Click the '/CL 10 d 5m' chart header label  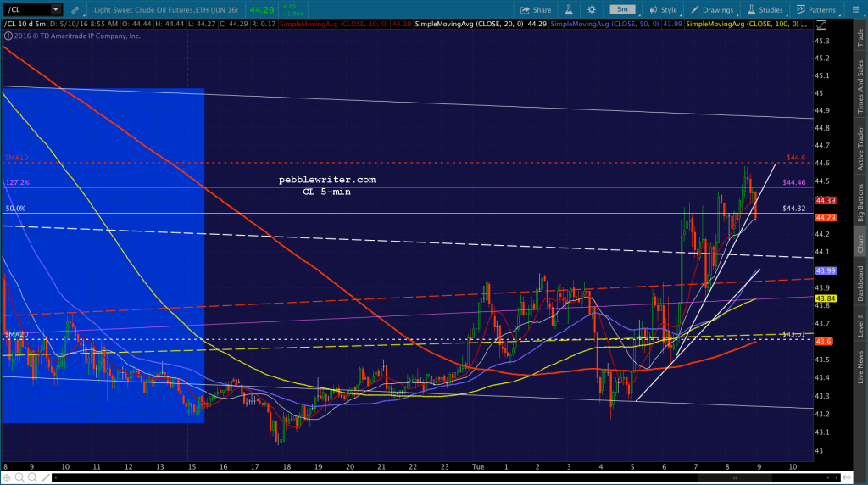coord(25,25)
